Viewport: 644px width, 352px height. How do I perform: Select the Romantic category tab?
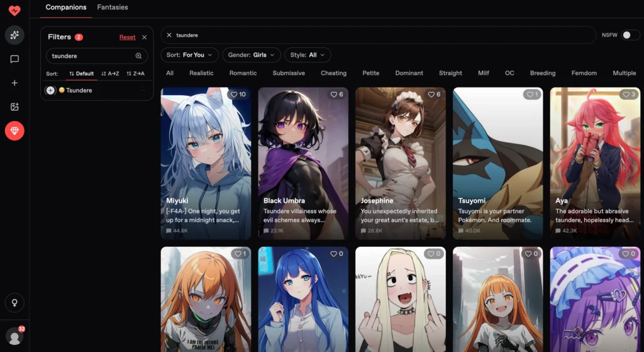[x=243, y=73]
